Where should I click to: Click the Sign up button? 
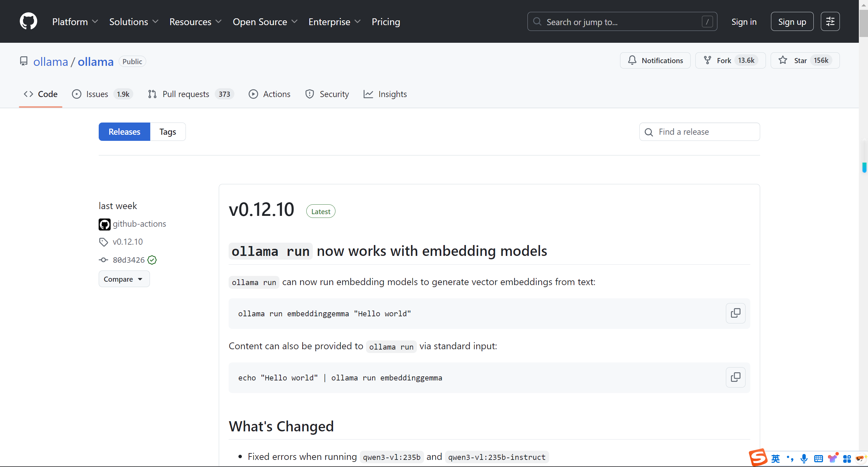point(792,22)
